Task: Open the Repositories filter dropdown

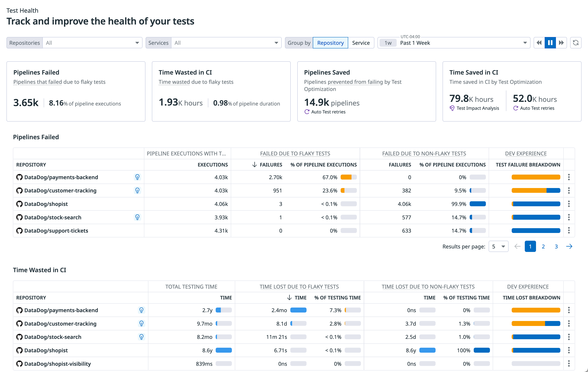Action: coord(92,43)
